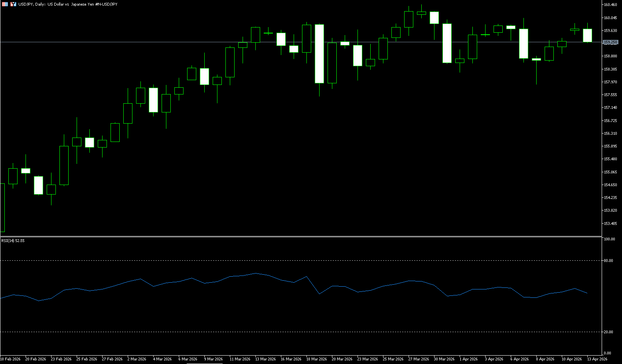Select the 156.725 price scale value
The image size is (622, 364).
610,120
